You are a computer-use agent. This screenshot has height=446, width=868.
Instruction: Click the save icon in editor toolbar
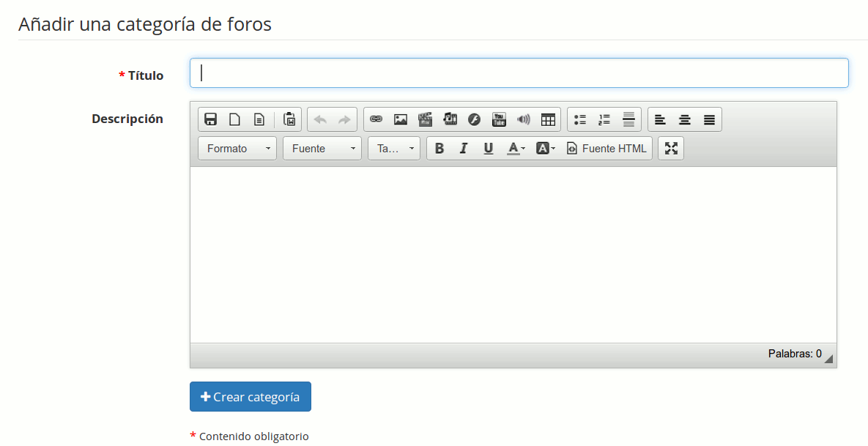[x=210, y=119]
